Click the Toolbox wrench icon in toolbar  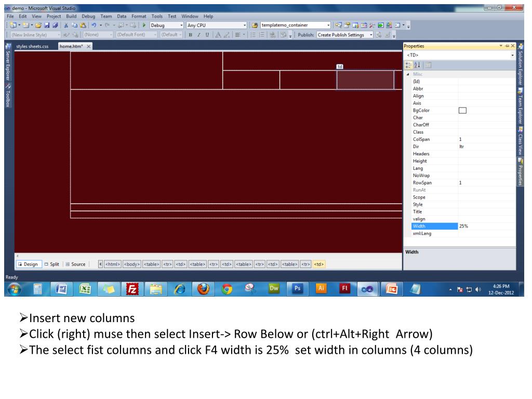pyautogui.click(x=372, y=25)
